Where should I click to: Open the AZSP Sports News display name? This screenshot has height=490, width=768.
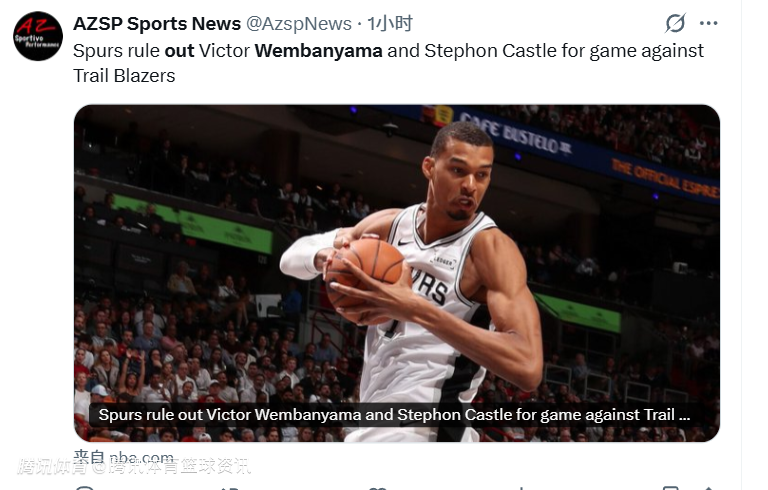click(157, 24)
